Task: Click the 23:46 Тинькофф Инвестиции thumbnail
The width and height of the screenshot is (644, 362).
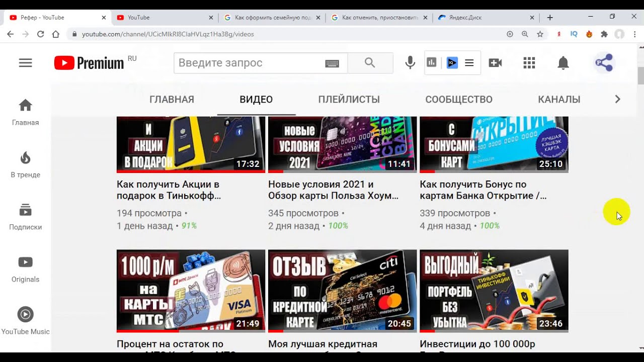Action: click(494, 291)
